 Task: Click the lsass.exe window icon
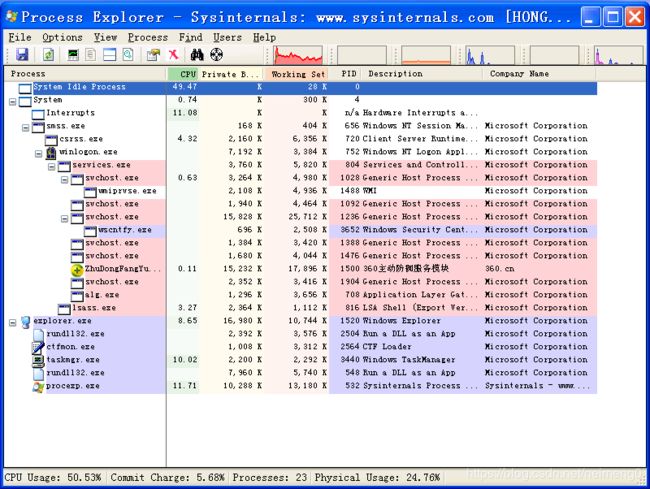64,309
